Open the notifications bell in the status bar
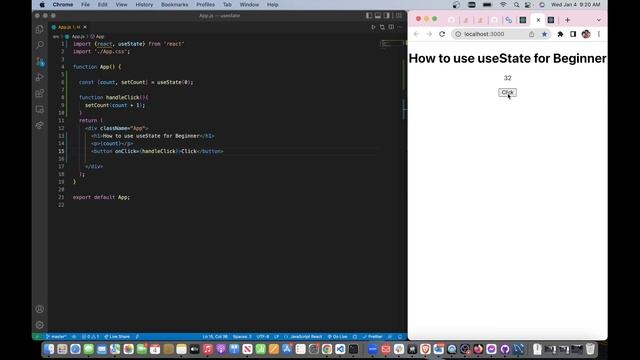 tap(400, 336)
